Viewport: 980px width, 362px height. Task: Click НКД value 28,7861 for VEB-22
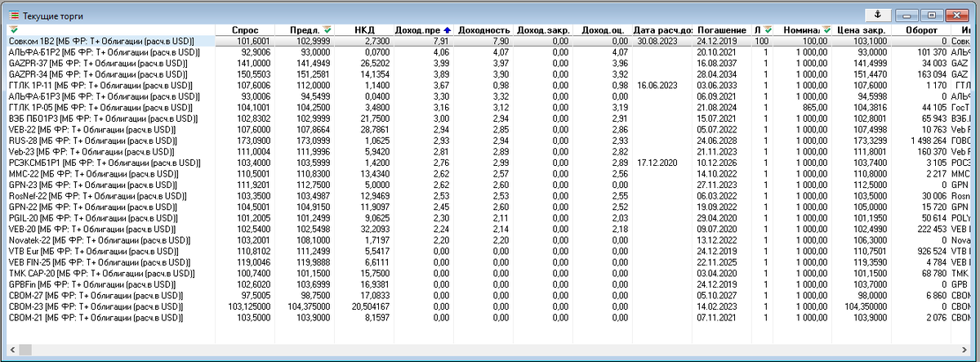pyautogui.click(x=376, y=128)
